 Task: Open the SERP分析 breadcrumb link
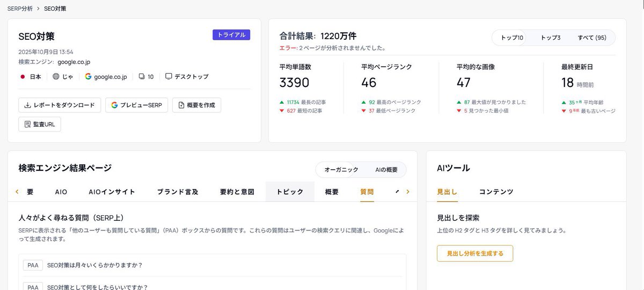20,9
